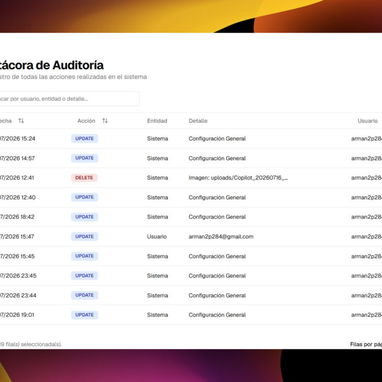
Task: Click the UPDATE badge in the 14:57 row
Action: point(84,158)
